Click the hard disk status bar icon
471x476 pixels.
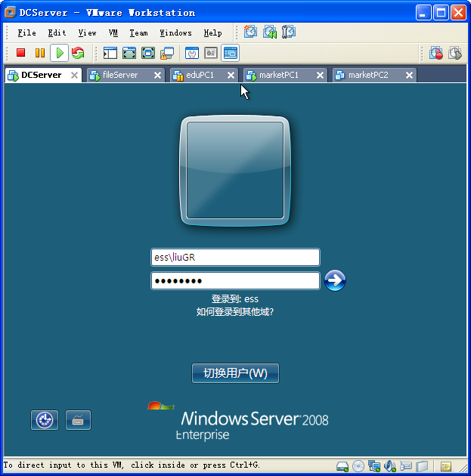pos(342,465)
